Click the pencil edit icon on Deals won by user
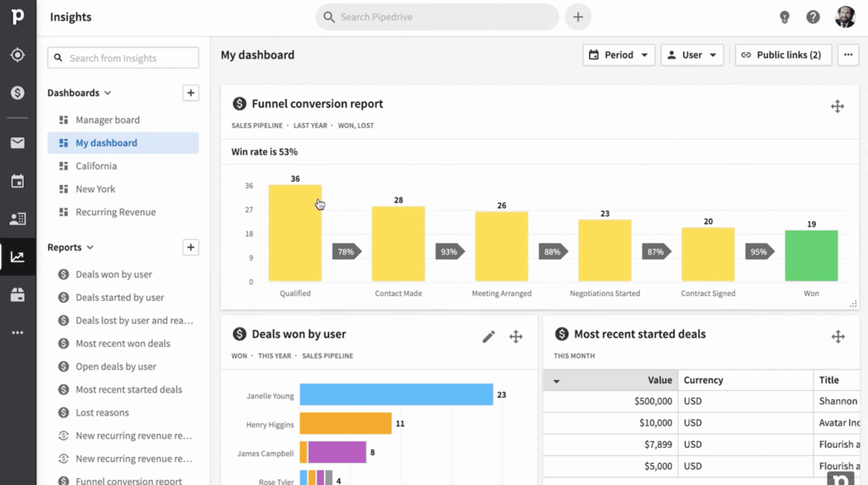Image resolution: width=868 pixels, height=485 pixels. coord(488,337)
